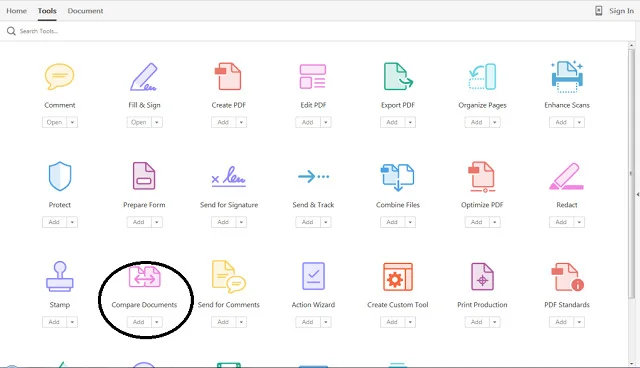Open the Redact marker icon
Viewport: 640px width, 368px height.
click(567, 177)
